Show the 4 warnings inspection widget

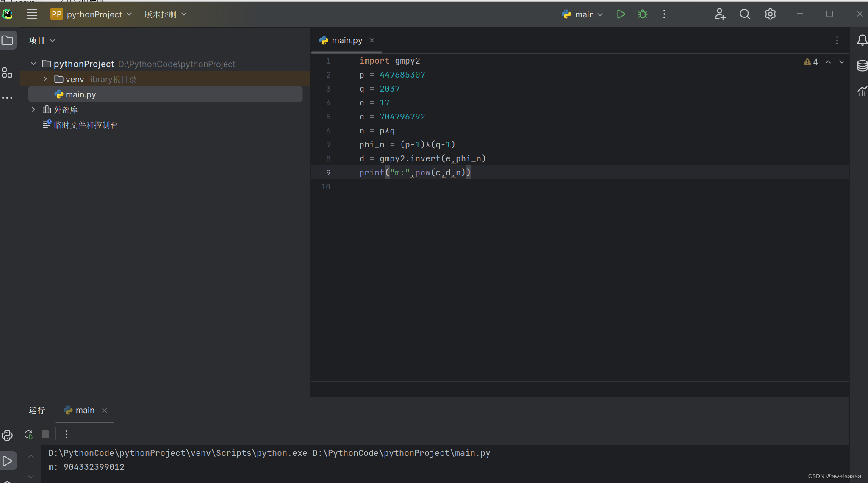[x=811, y=62]
